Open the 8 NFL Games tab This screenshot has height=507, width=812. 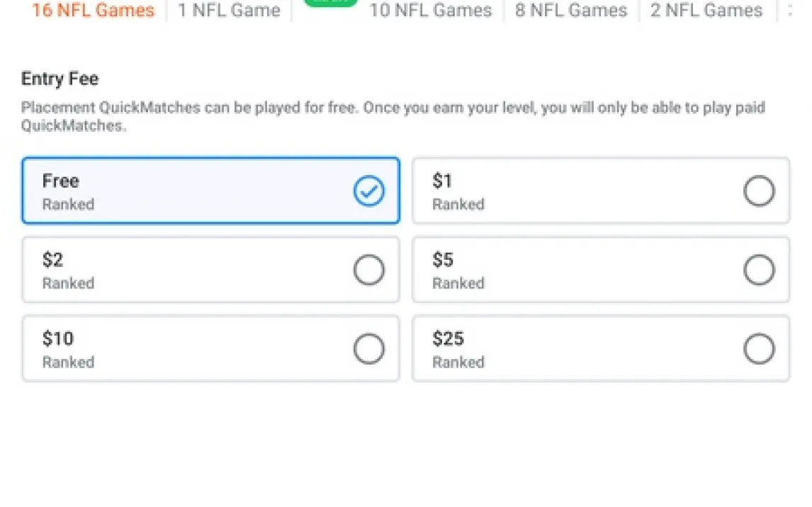click(571, 11)
